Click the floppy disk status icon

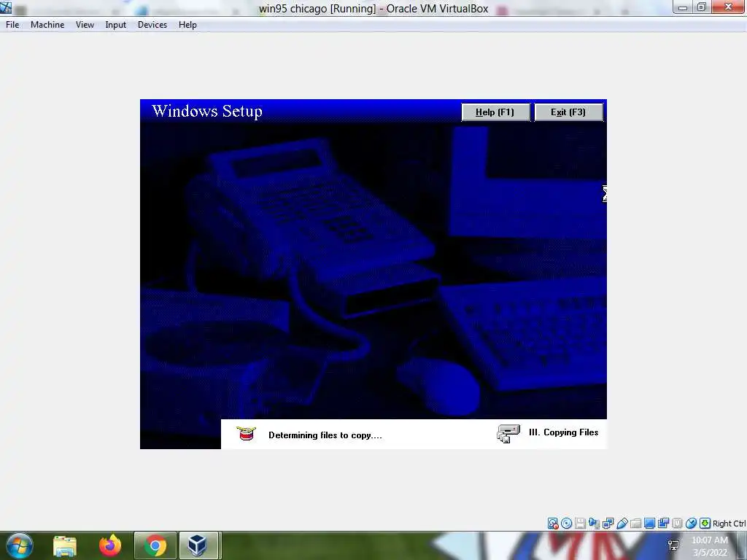[x=580, y=524]
